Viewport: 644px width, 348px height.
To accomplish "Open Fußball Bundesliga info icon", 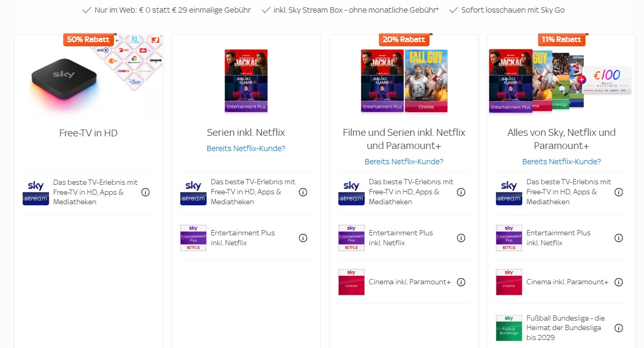I will coord(619,328).
